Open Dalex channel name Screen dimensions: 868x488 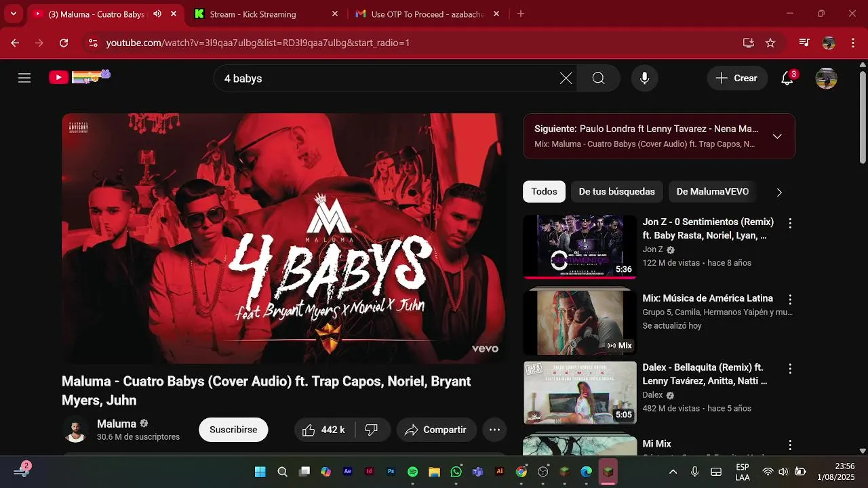pyautogui.click(x=652, y=395)
